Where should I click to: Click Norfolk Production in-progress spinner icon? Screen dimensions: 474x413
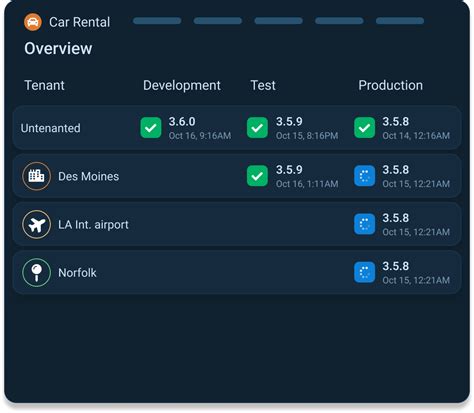point(364,273)
